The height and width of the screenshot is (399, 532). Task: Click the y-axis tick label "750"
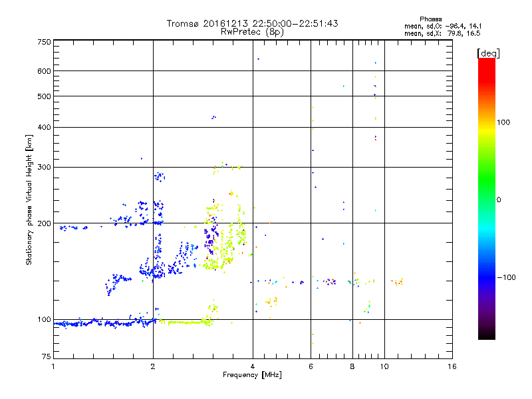(x=44, y=42)
